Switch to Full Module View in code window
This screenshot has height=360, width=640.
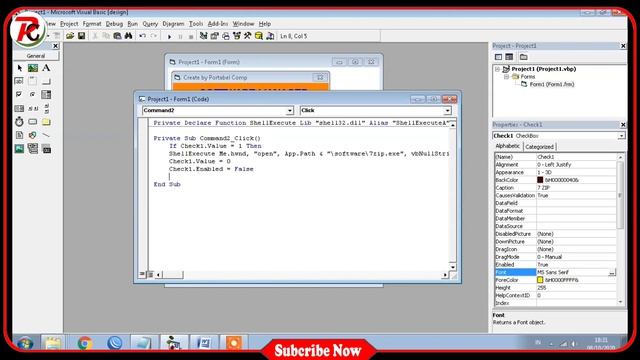[x=150, y=274]
